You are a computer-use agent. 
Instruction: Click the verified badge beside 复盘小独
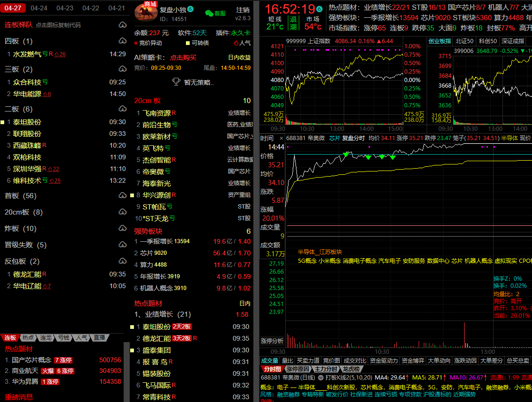pos(191,9)
